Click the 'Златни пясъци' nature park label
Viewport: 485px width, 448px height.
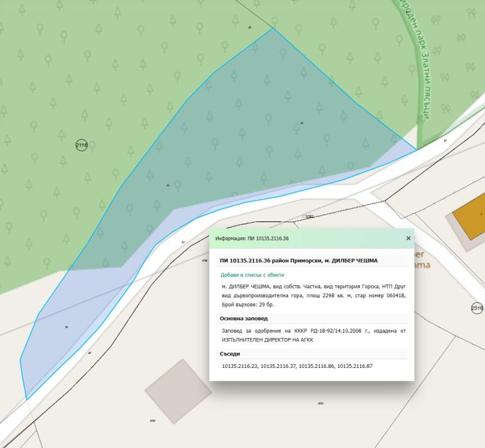[x=419, y=60]
